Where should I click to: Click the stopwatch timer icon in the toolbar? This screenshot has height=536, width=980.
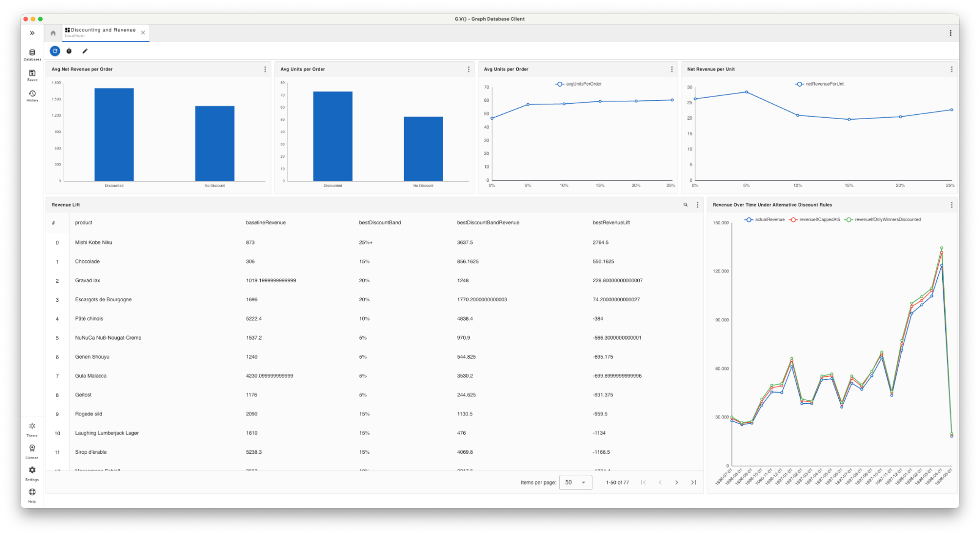click(x=69, y=50)
